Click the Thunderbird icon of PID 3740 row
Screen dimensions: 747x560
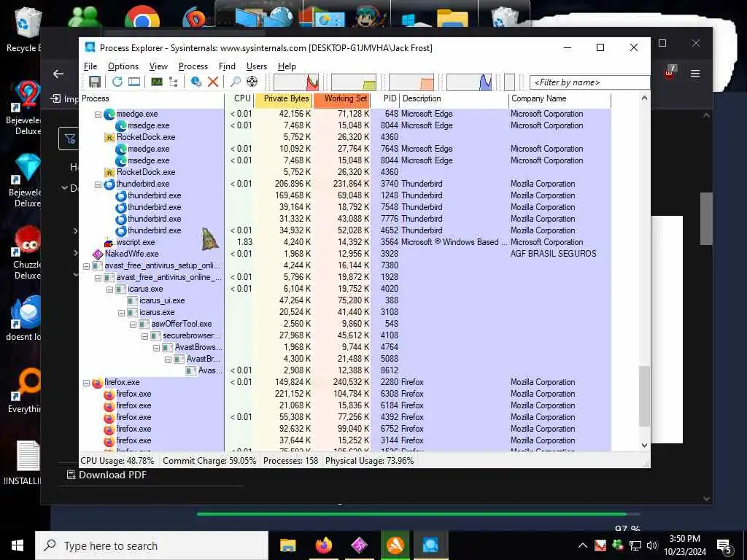[x=109, y=184]
